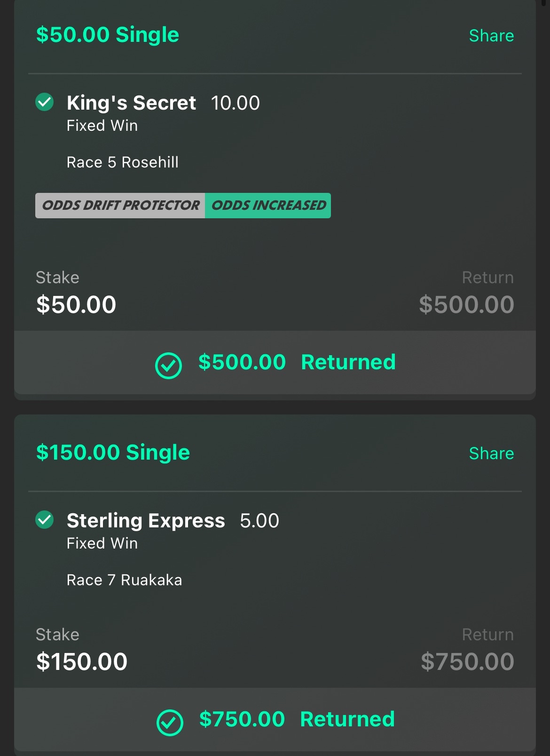This screenshot has width=550, height=756.
Task: Click the 5.00 odds for Sterling Express
Action: (x=259, y=521)
